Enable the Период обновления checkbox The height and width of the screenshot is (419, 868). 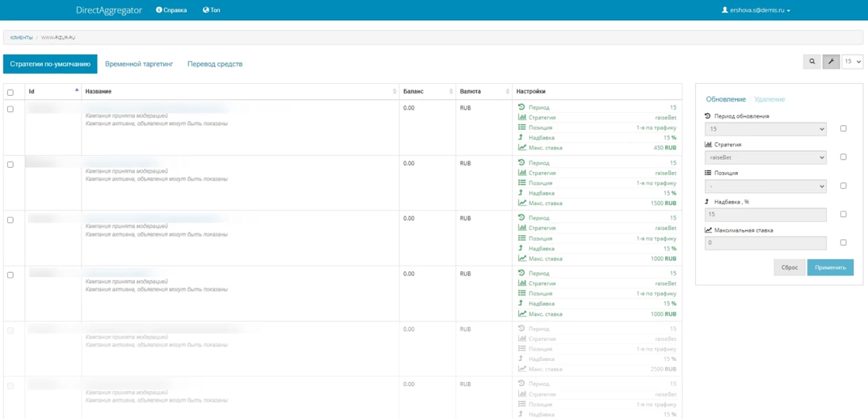[843, 129]
